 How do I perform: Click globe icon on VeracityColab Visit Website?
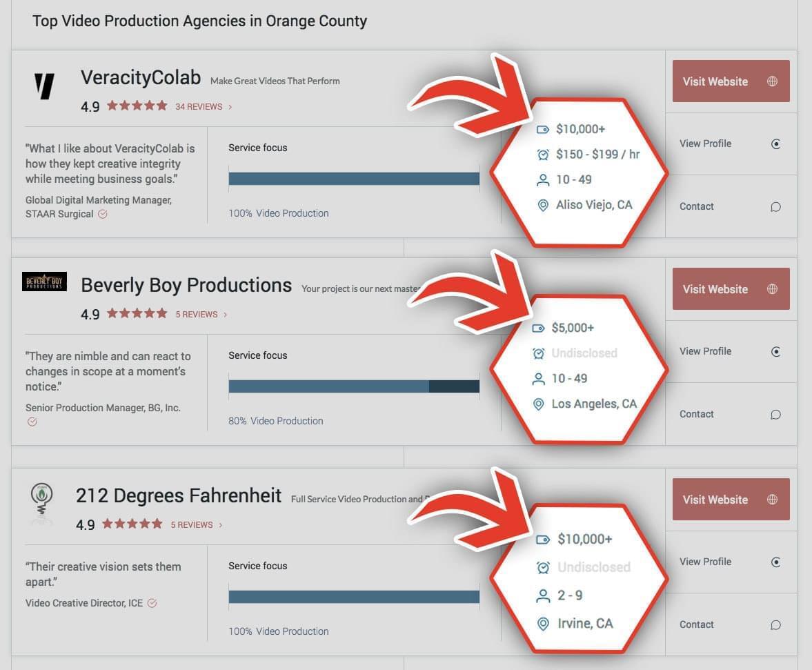772,81
